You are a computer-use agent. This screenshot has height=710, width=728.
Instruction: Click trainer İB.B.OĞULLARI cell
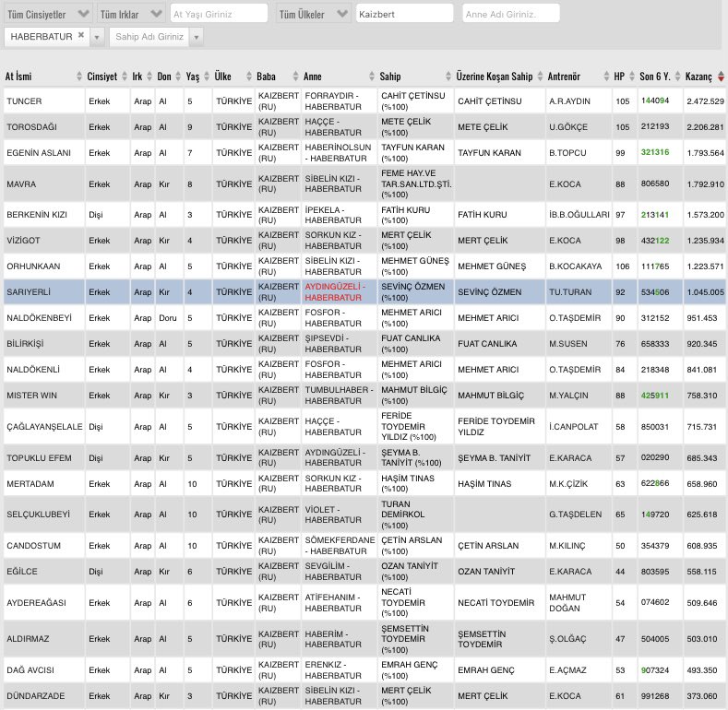579,215
